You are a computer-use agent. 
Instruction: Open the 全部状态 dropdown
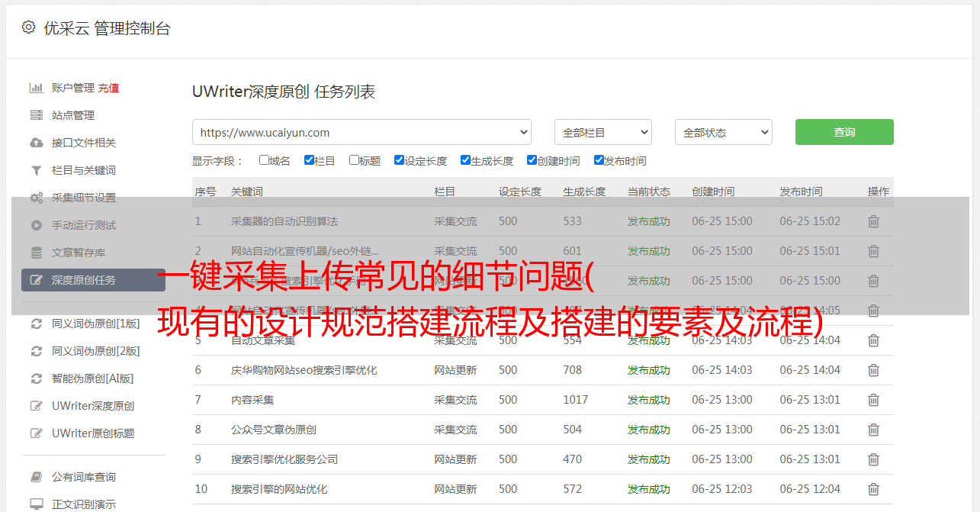point(724,132)
